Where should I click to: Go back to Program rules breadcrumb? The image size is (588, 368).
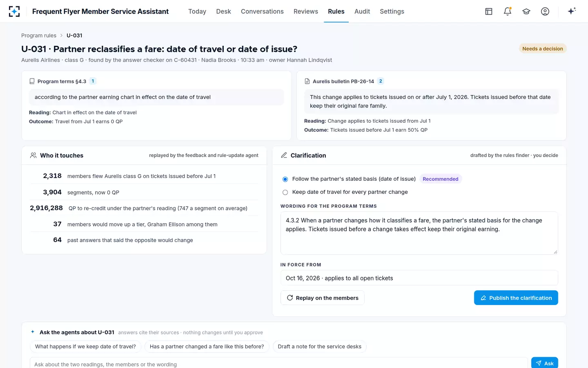pyautogui.click(x=39, y=36)
